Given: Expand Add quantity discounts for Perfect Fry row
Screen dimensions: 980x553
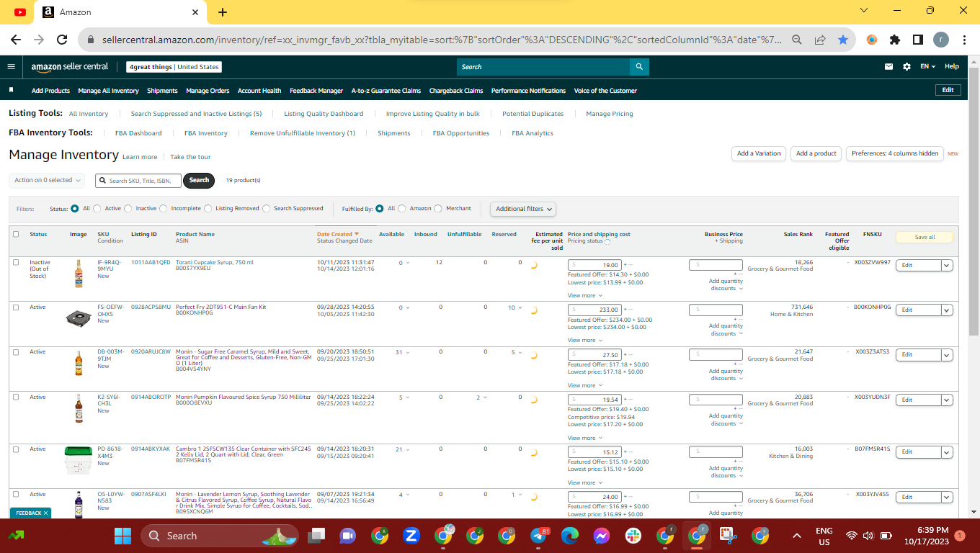Looking at the screenshot, I should 724,330.
